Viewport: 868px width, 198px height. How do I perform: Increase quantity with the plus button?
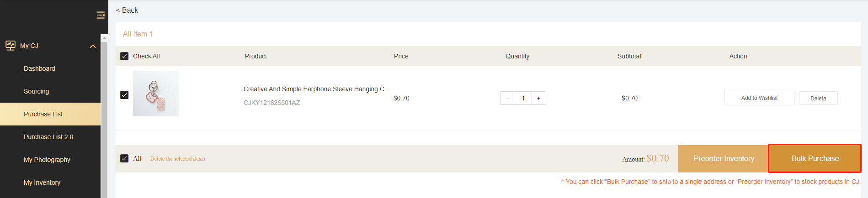tap(538, 98)
